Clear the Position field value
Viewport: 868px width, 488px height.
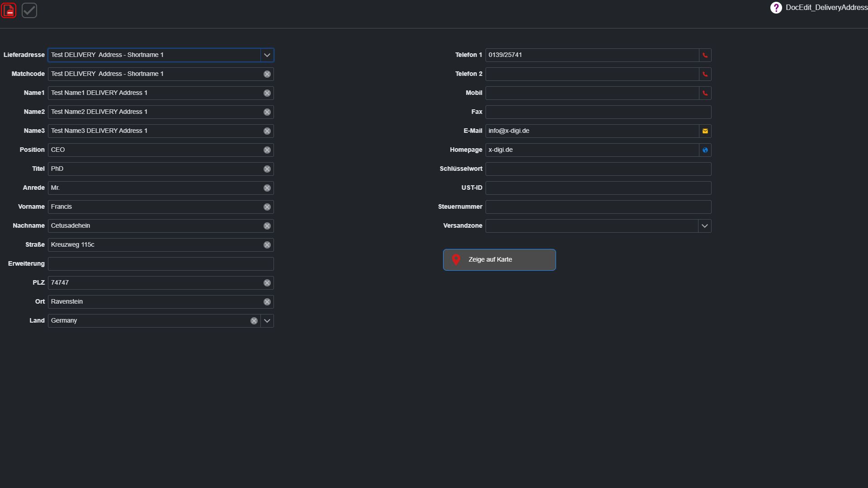pyautogui.click(x=267, y=150)
